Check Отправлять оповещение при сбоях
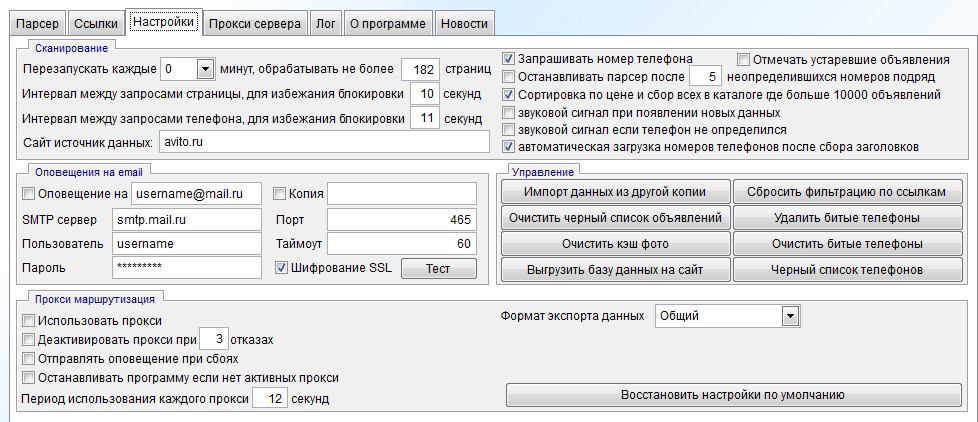 pos(28,359)
